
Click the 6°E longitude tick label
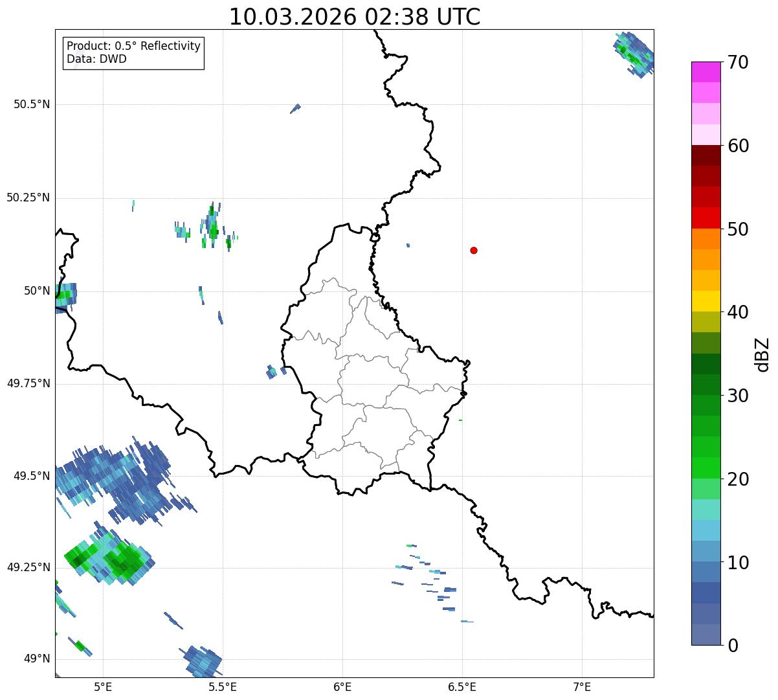pos(342,686)
